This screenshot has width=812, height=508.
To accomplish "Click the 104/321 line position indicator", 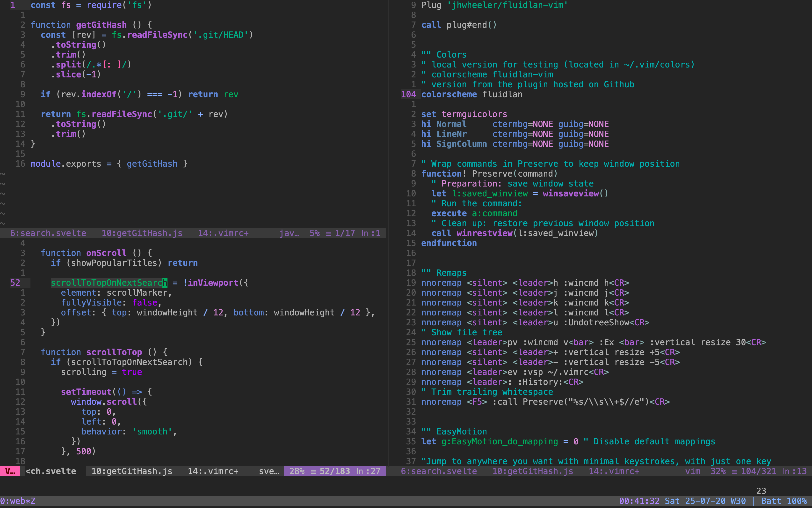I will (758, 471).
